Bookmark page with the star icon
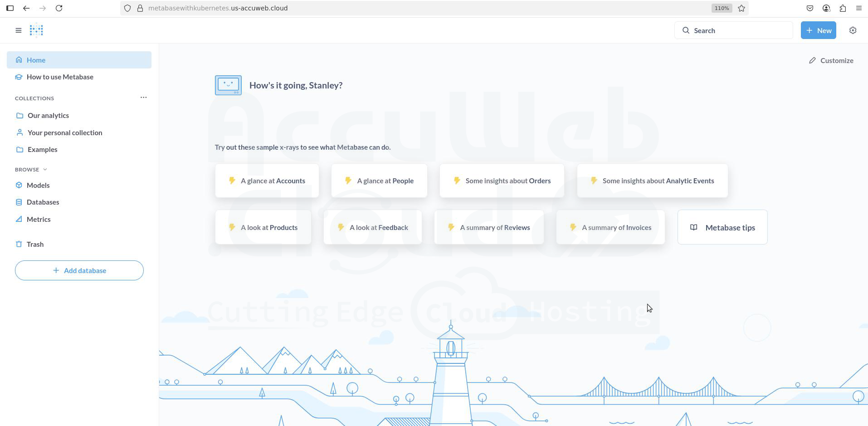Viewport: 868px width, 426px height. tap(741, 8)
